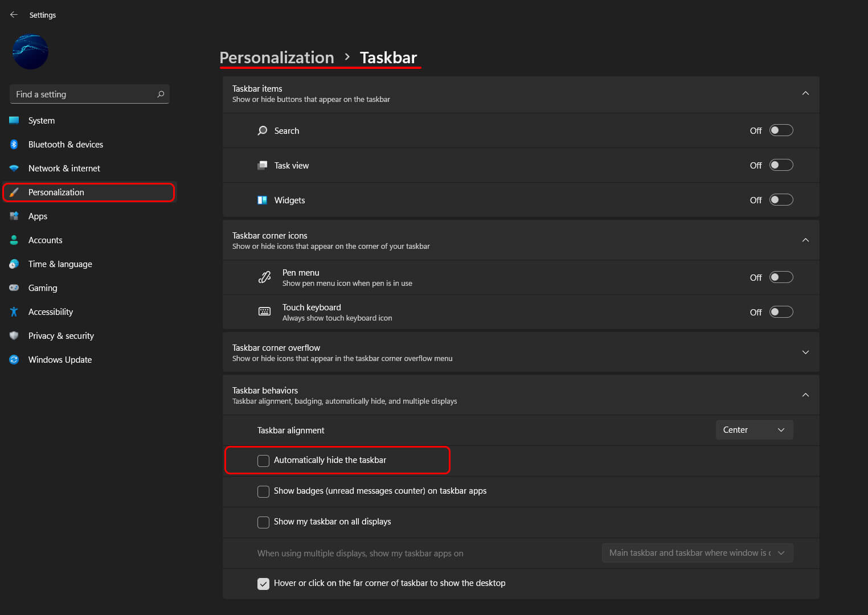Open Privacy & security label

(x=61, y=336)
